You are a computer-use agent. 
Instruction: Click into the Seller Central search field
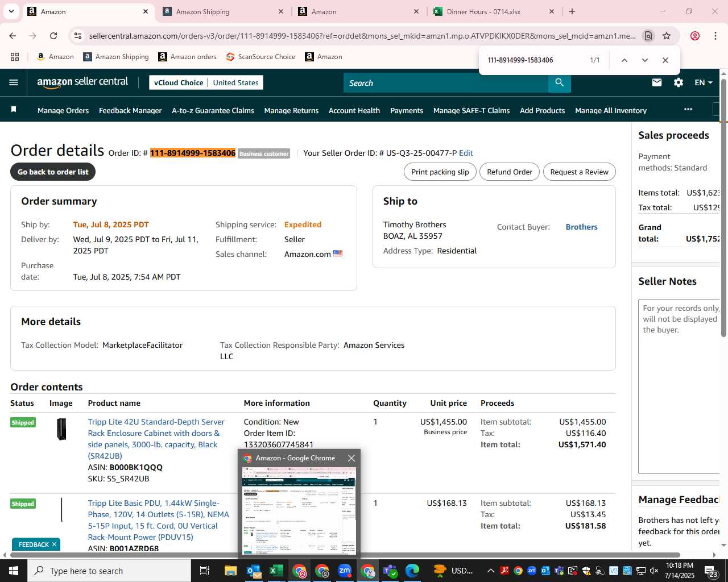click(446, 83)
